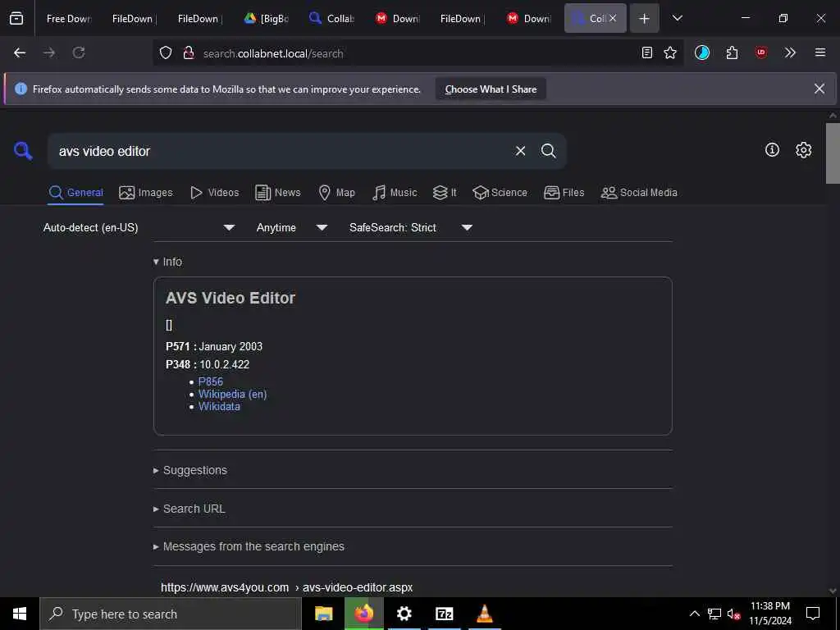Open 7-Zip from the taskbar
The width and height of the screenshot is (840, 630).
point(444,614)
